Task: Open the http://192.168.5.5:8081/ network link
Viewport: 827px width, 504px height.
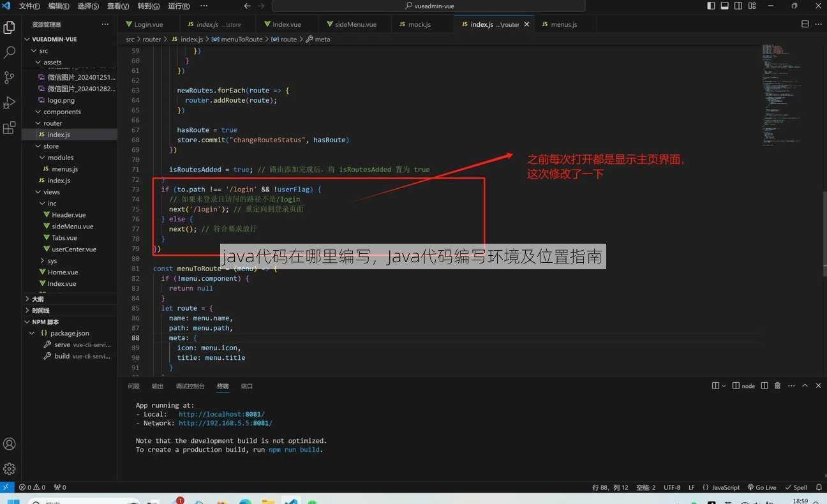Action: click(x=225, y=423)
